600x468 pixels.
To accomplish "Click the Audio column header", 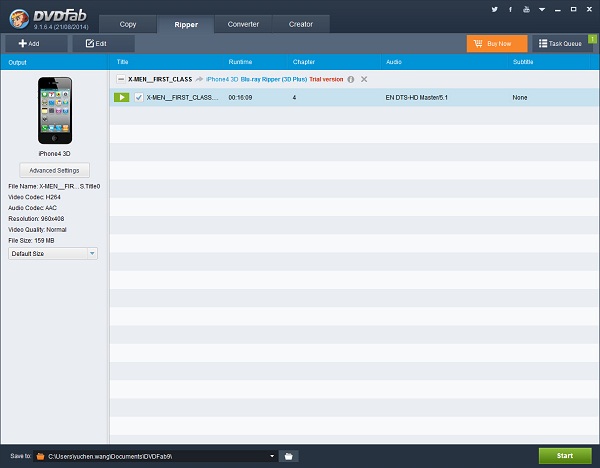I will pos(394,62).
